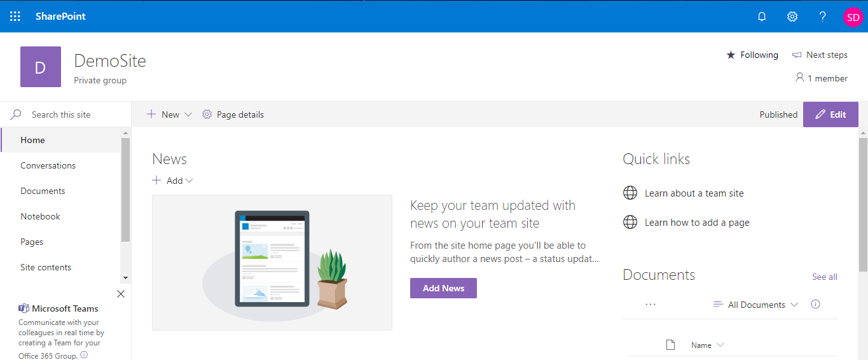The image size is (868, 360).
Task: Open the Documents details info icon
Action: (x=816, y=304)
